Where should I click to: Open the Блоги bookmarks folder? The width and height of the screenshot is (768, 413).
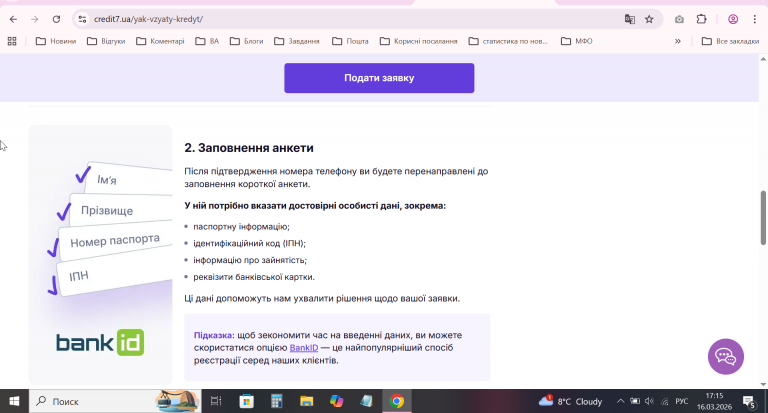[x=246, y=41]
